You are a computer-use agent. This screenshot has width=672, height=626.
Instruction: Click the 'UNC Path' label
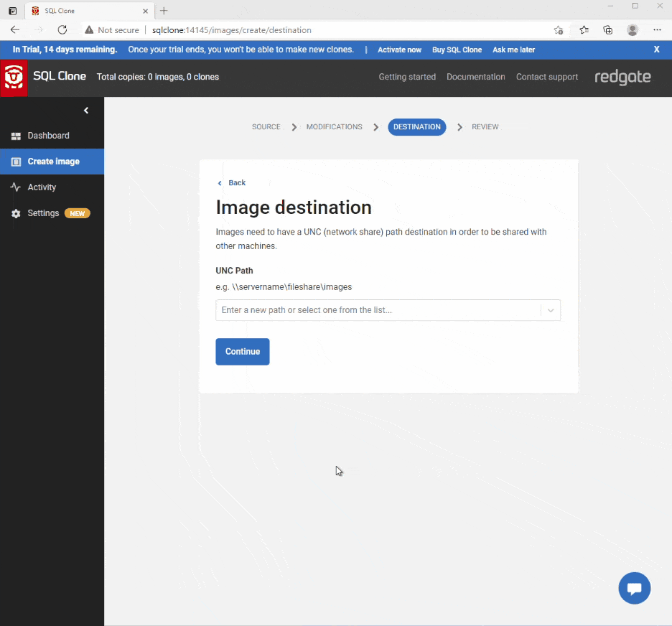click(x=235, y=271)
